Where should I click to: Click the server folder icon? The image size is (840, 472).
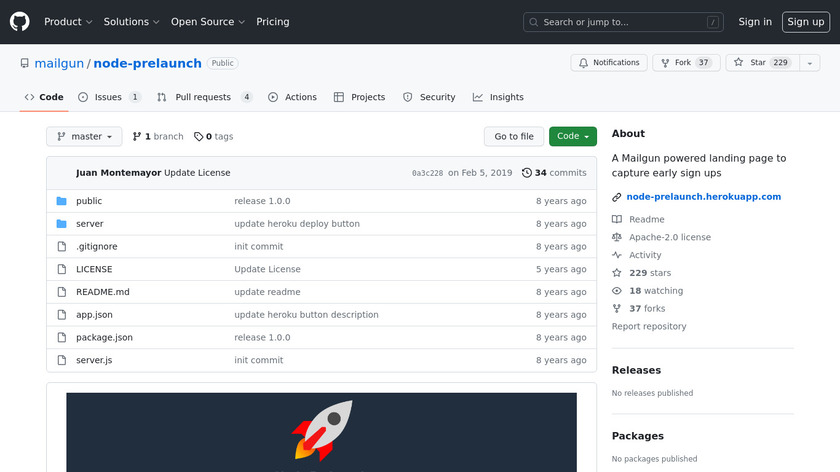click(62, 224)
